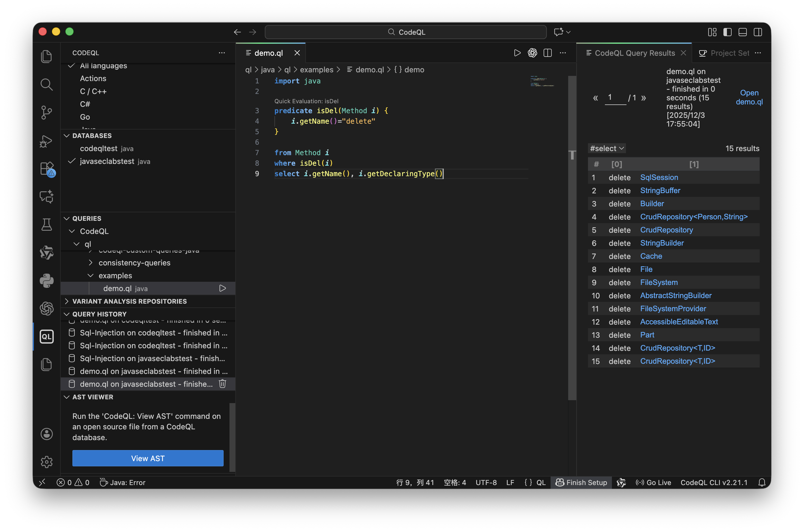
Task: Run demo.ql from the Queries tree play icon
Action: [x=222, y=288]
